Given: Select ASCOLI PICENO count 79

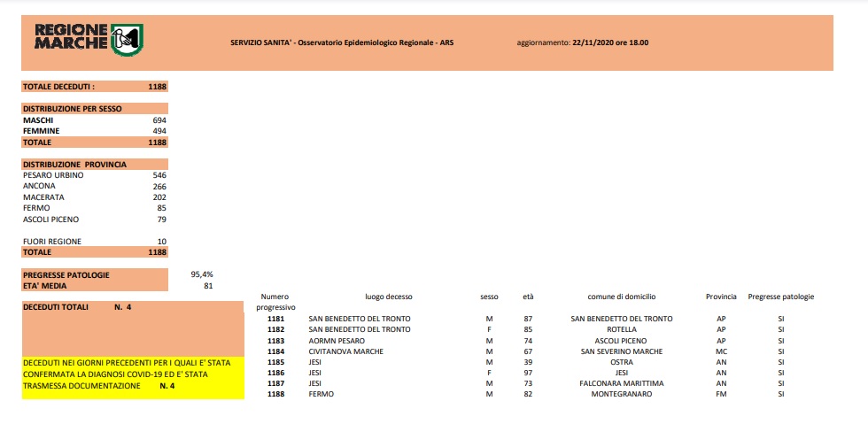Looking at the screenshot, I should click(161, 220).
